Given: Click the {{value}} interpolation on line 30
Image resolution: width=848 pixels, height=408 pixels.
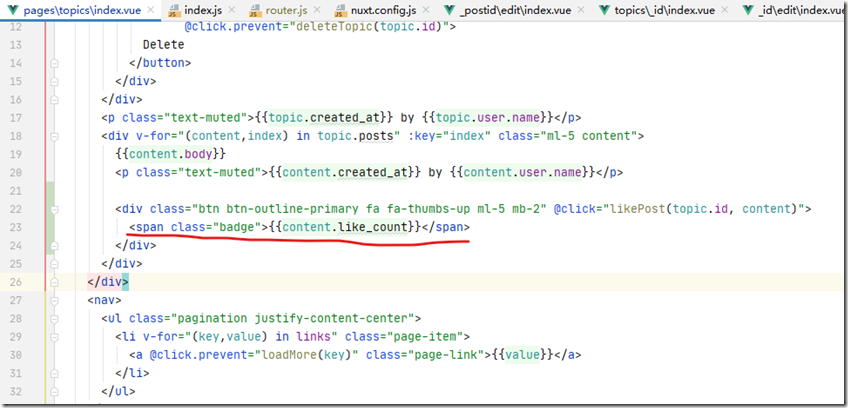Looking at the screenshot, I should coord(522,355).
